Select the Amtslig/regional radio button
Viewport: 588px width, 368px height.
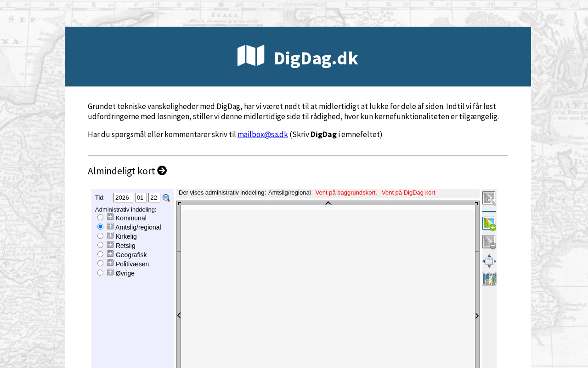[101, 227]
